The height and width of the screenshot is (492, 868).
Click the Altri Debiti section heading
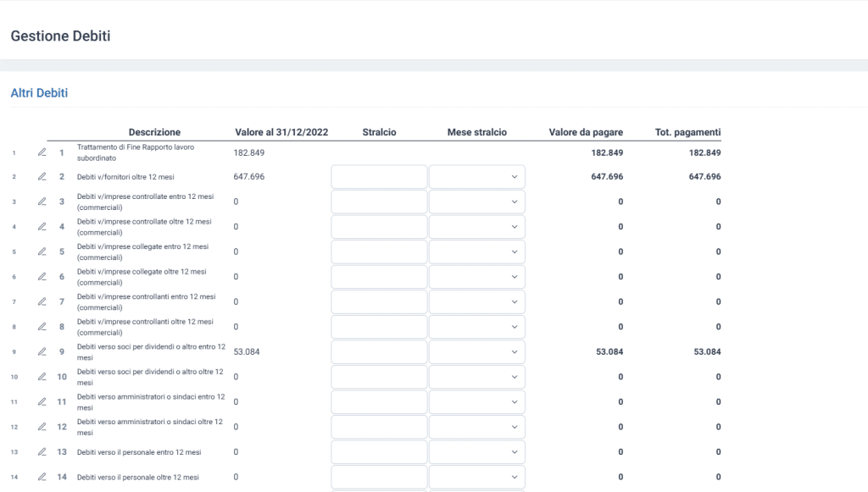[39, 93]
